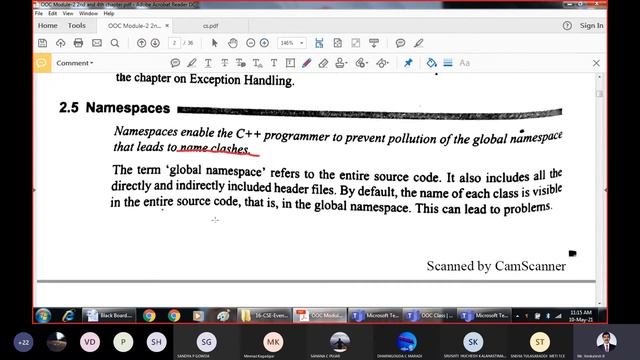
Task: Open the 16-CSE-Even folder taskbar item
Action: tap(264, 316)
